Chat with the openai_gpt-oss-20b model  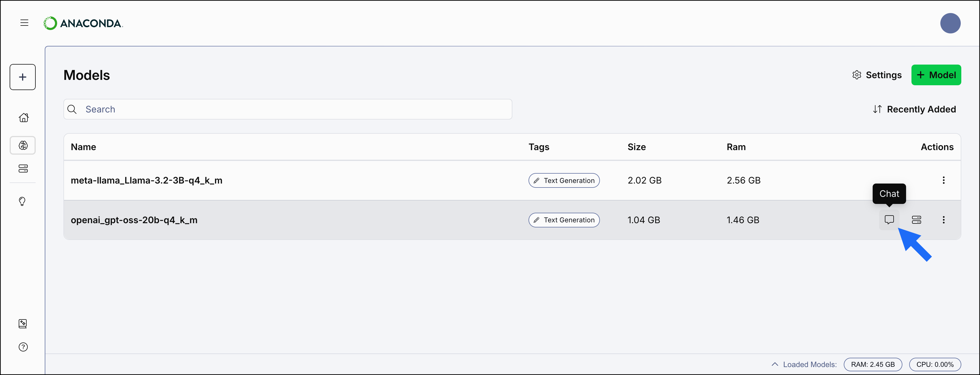(889, 220)
